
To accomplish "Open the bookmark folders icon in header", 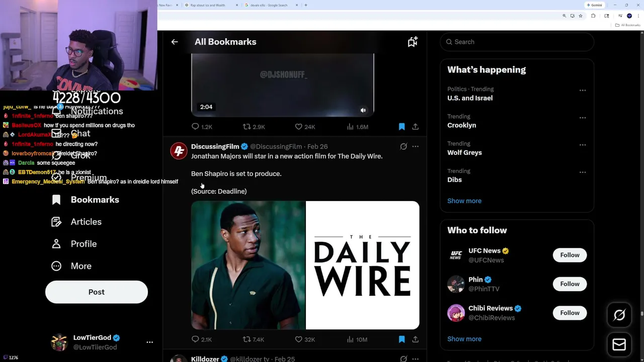I will coord(413,42).
